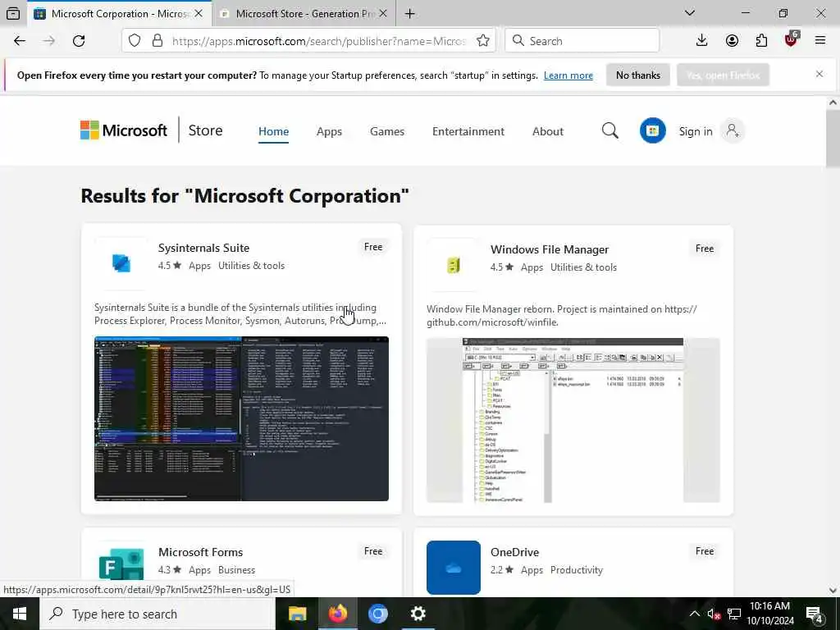This screenshot has width=840, height=630.
Task: Click Free badge on Windows File Manager
Action: tap(704, 248)
